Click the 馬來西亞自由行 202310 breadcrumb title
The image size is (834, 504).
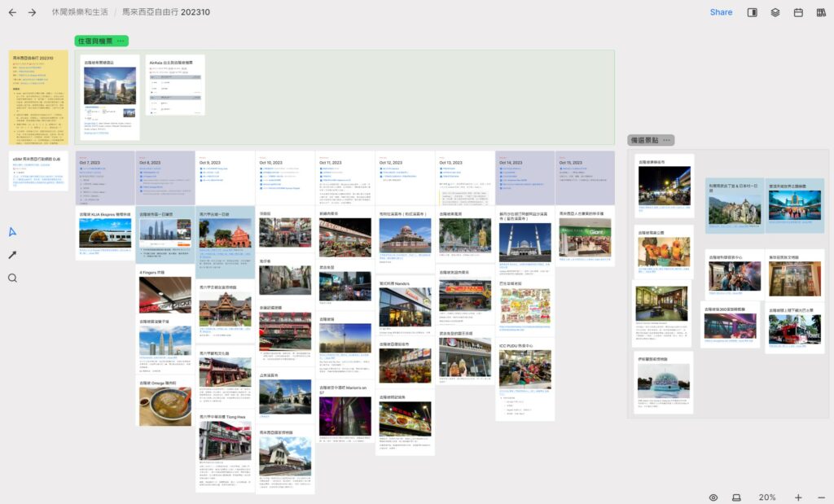point(165,12)
